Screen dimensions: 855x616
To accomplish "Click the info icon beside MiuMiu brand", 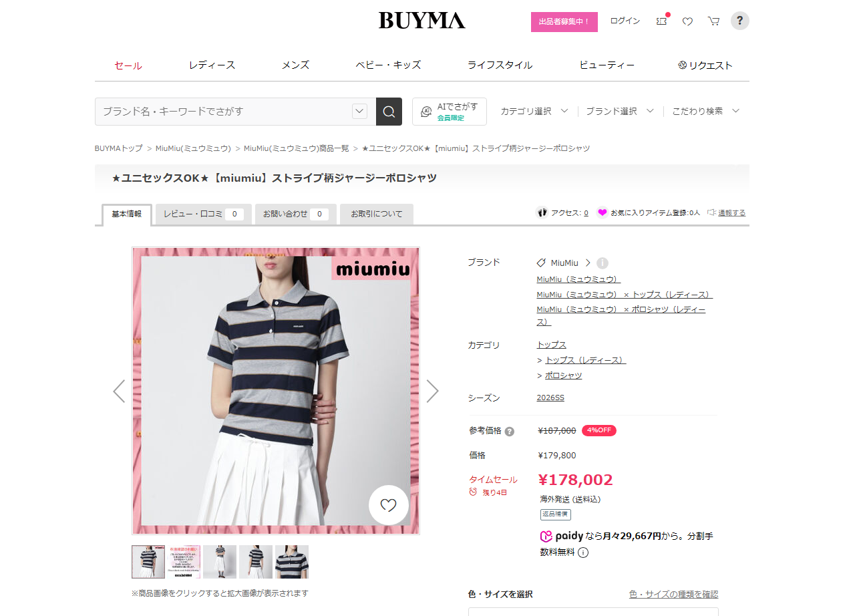I will point(603,263).
